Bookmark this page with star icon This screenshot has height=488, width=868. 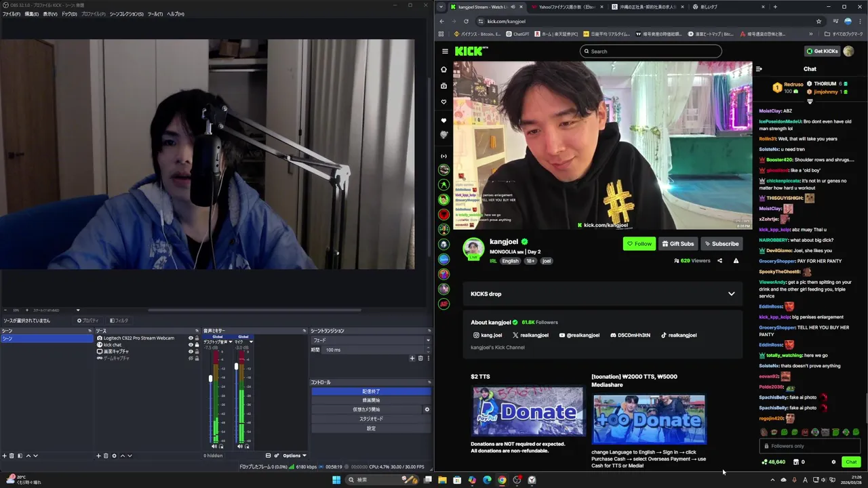818,21
